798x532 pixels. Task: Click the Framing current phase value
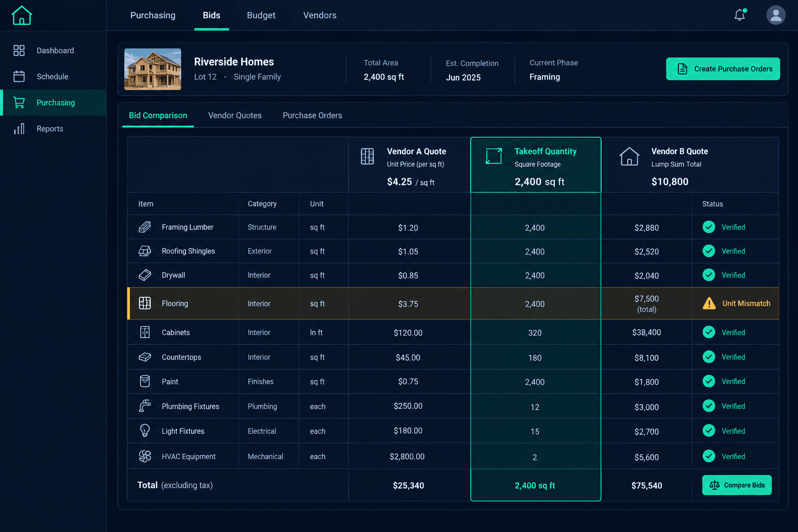click(x=544, y=77)
